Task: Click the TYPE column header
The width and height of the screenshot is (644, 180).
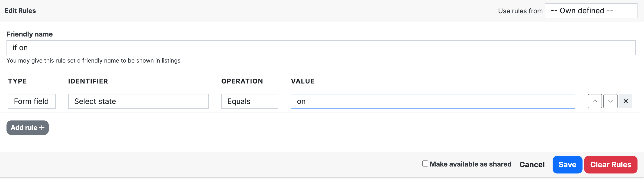Action: click(17, 81)
